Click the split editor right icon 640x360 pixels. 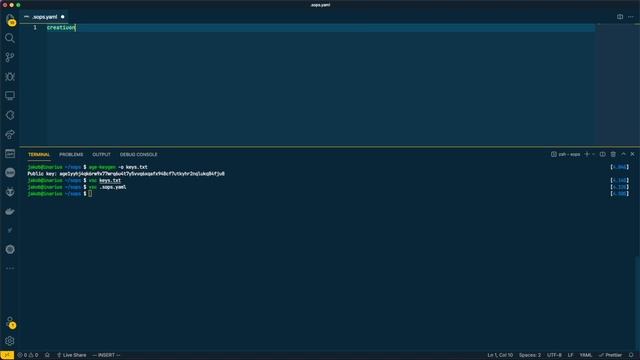coord(620,17)
